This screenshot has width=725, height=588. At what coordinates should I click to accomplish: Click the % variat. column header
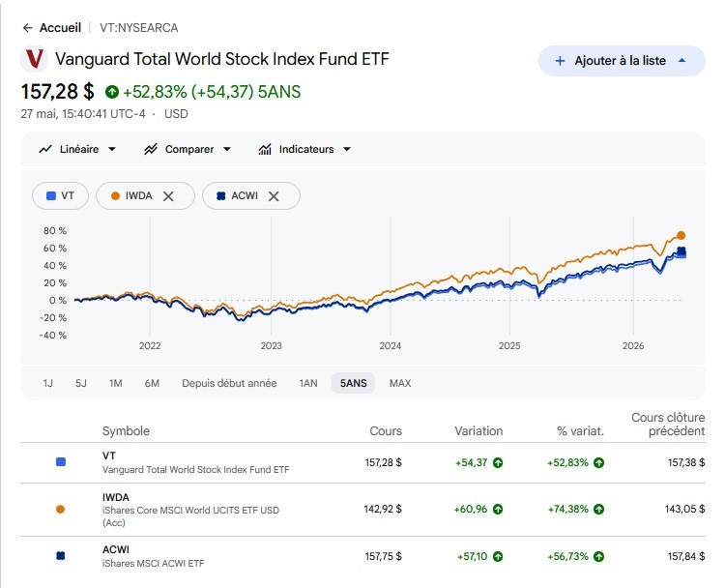(580, 431)
